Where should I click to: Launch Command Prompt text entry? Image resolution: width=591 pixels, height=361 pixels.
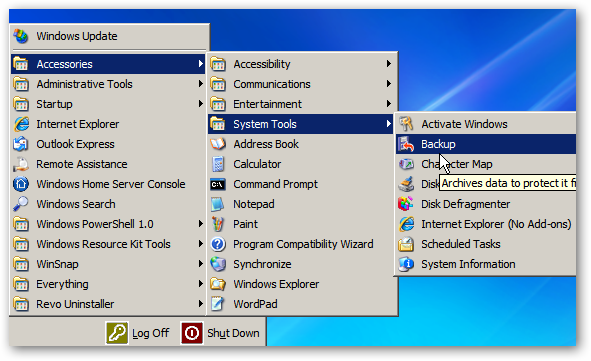(276, 184)
